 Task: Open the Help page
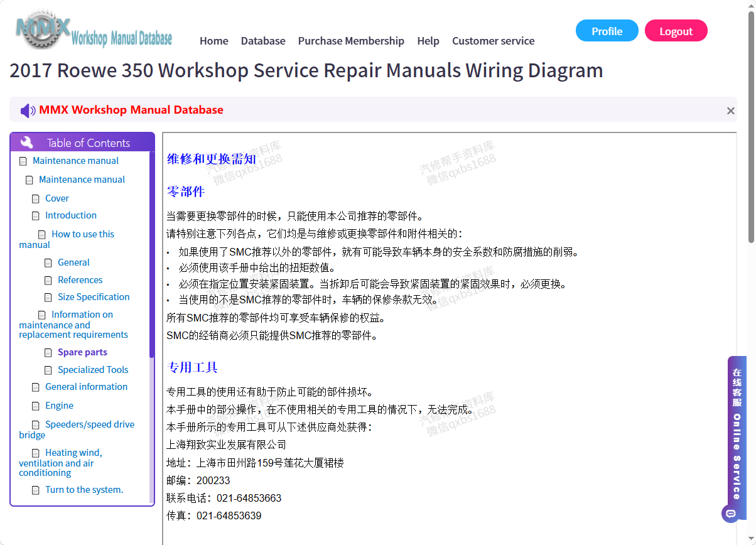click(428, 41)
